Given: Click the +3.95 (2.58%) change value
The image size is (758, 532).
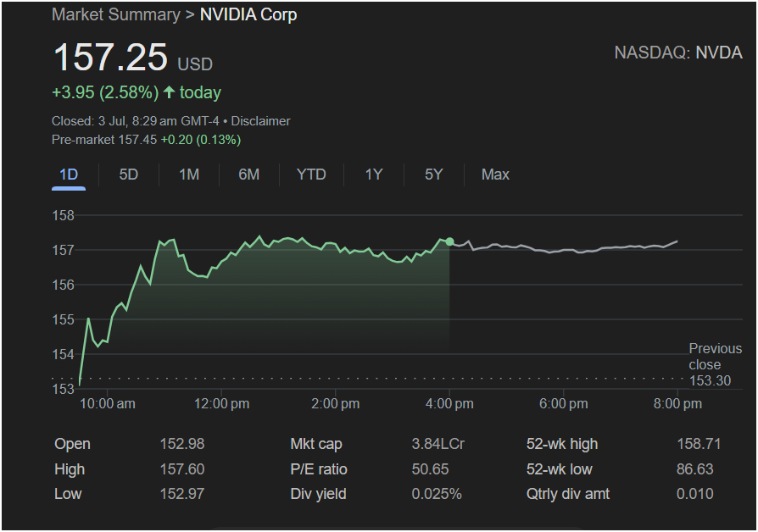Looking at the screenshot, I should pyautogui.click(x=105, y=92).
